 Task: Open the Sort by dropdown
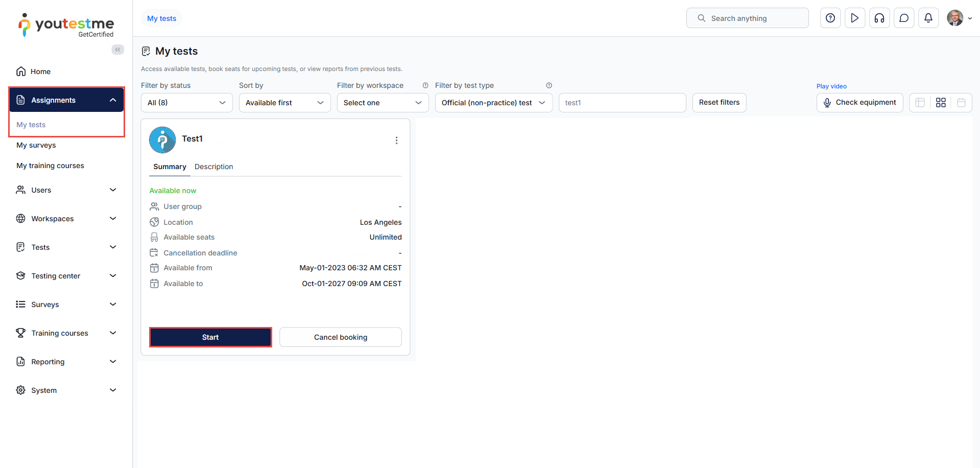coord(284,103)
